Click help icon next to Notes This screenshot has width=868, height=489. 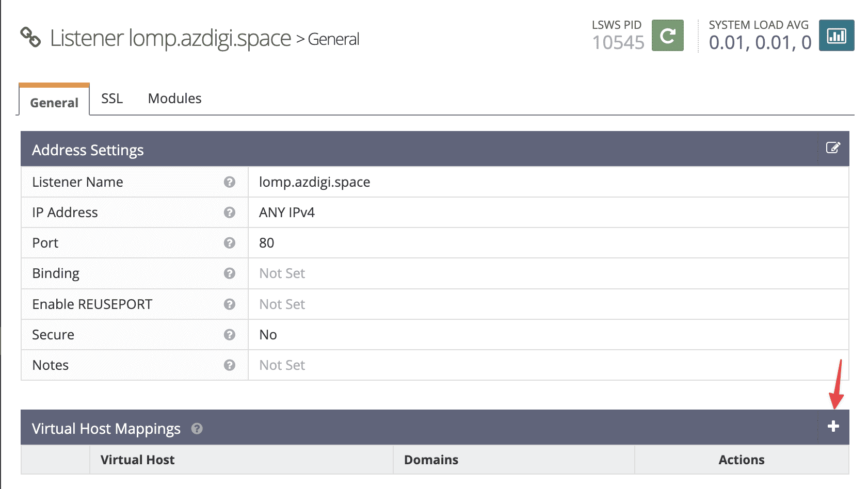(230, 365)
